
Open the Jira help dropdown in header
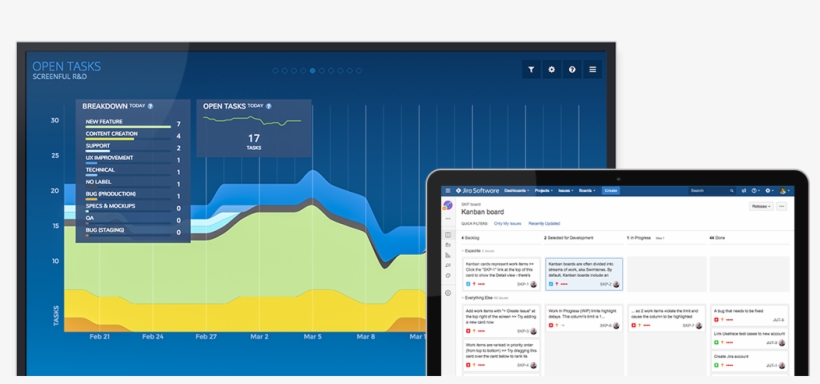756,191
